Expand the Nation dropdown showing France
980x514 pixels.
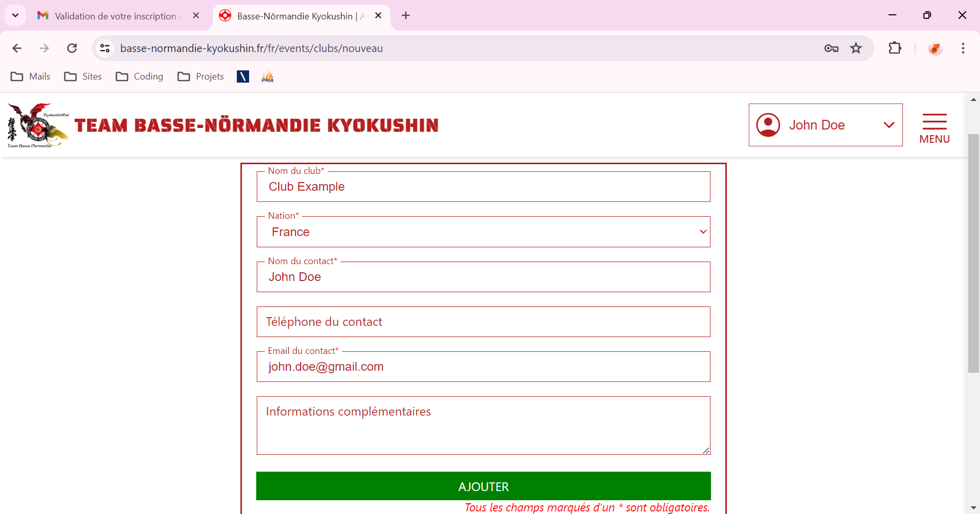(483, 232)
